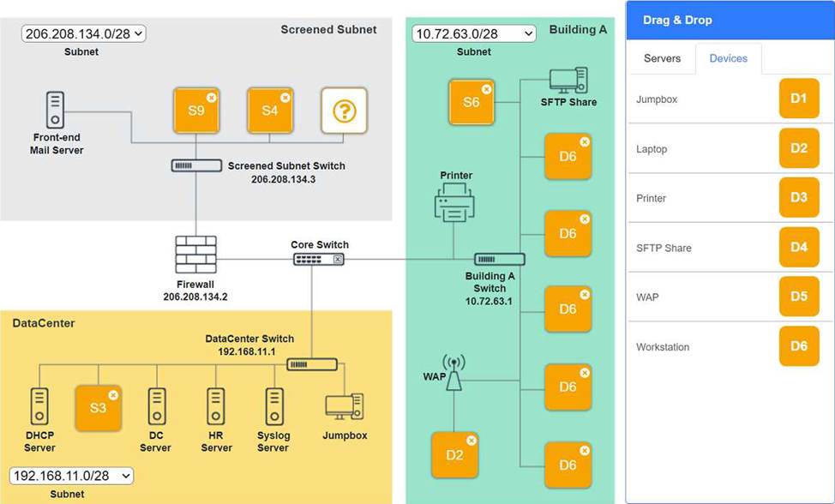
Task: Select the Building A Switch icon
Action: (500, 259)
